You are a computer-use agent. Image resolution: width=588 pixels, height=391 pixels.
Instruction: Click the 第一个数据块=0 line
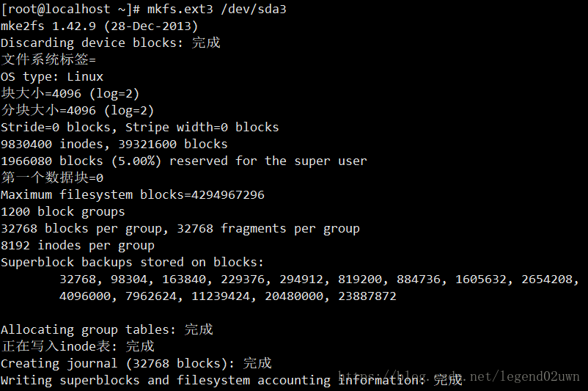(x=52, y=178)
